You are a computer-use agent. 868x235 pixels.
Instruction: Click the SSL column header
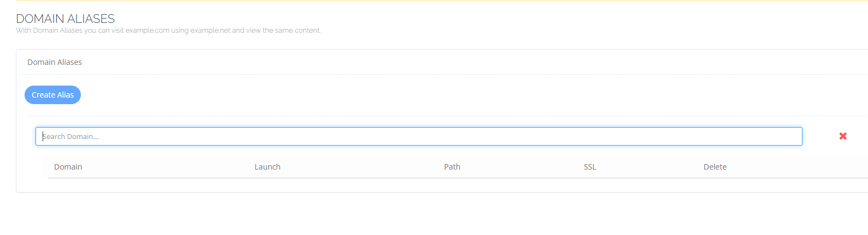pos(590,167)
